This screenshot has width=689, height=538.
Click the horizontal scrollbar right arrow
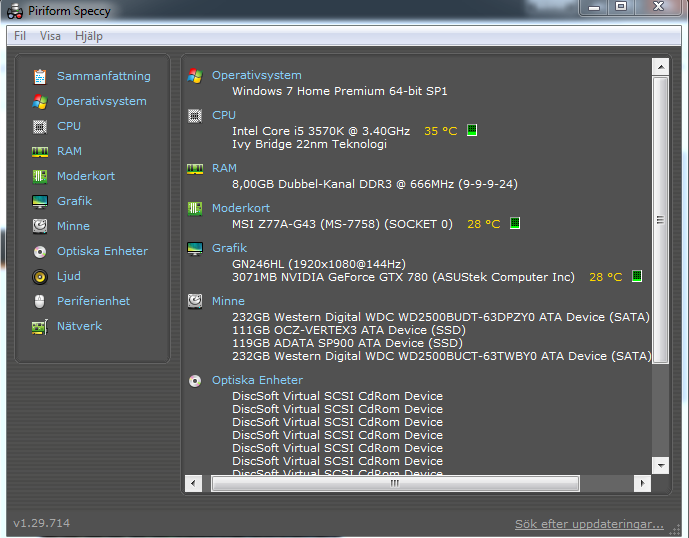[642, 483]
